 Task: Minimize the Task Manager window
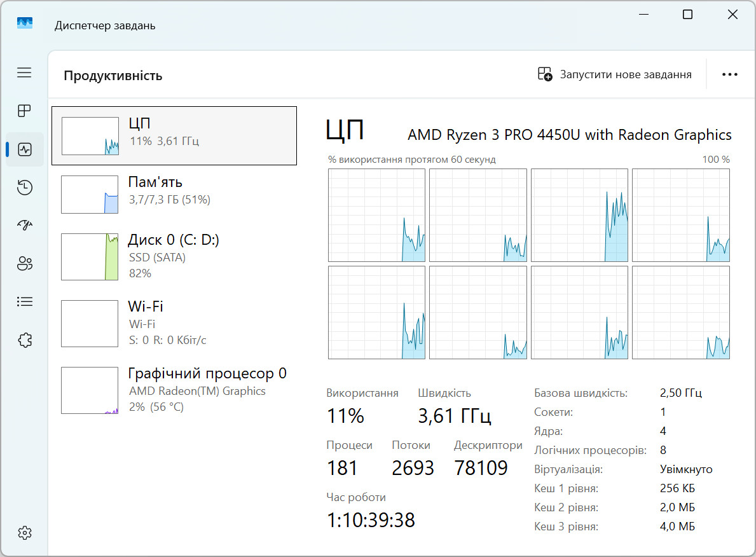click(643, 15)
